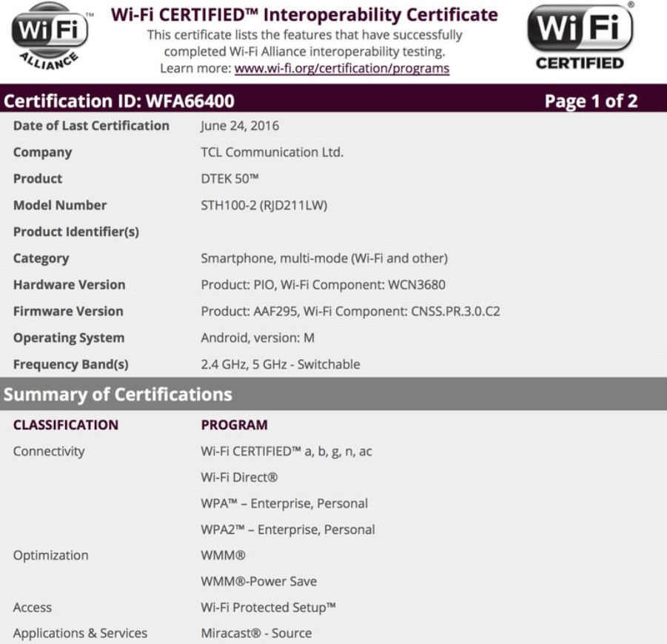Select 'WPA2 – Enterprise, Personal' entry
The image size is (667, 644).
pos(287,529)
